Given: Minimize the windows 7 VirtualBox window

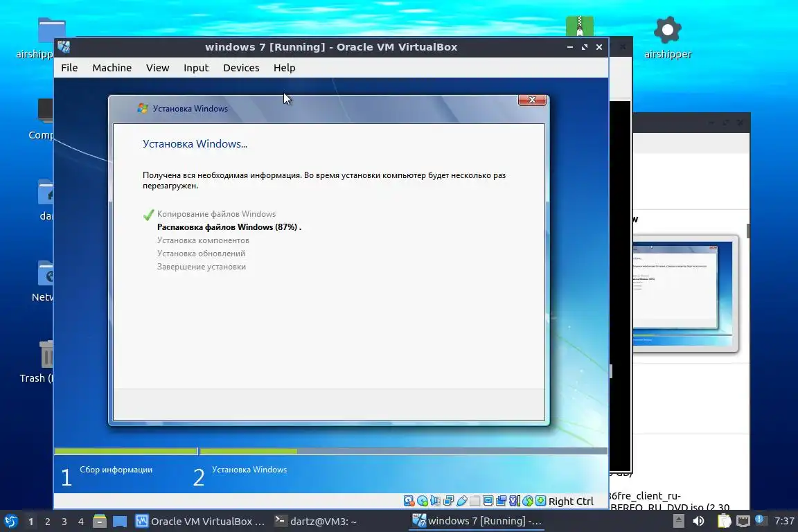Looking at the screenshot, I should (x=570, y=47).
